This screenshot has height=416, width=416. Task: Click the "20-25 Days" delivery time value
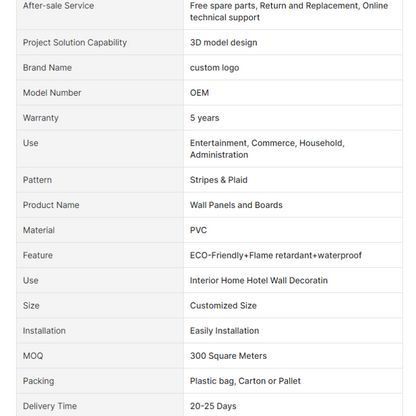[x=213, y=406]
